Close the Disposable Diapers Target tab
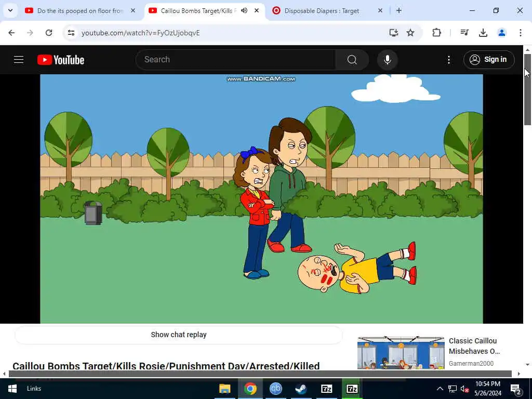The height and width of the screenshot is (399, 532). (x=380, y=10)
